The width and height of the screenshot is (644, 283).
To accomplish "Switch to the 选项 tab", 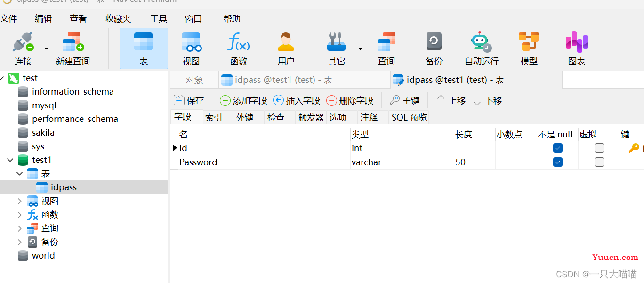I will [338, 117].
